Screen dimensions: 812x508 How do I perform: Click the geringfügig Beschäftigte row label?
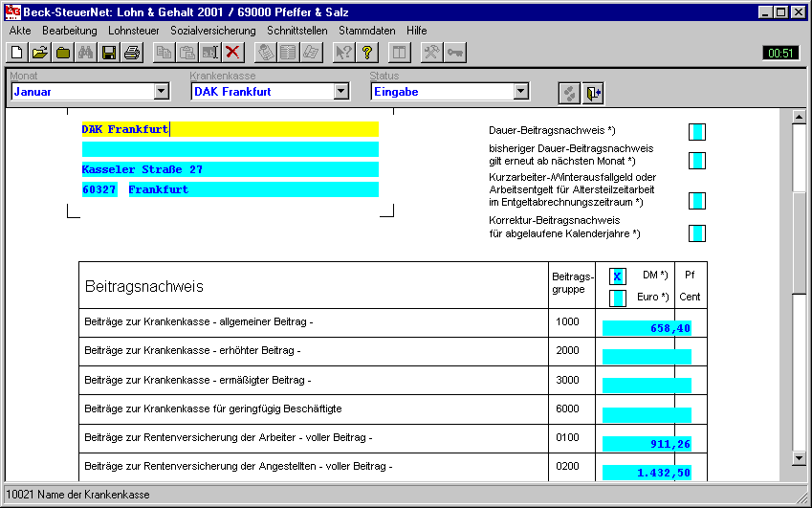point(213,409)
